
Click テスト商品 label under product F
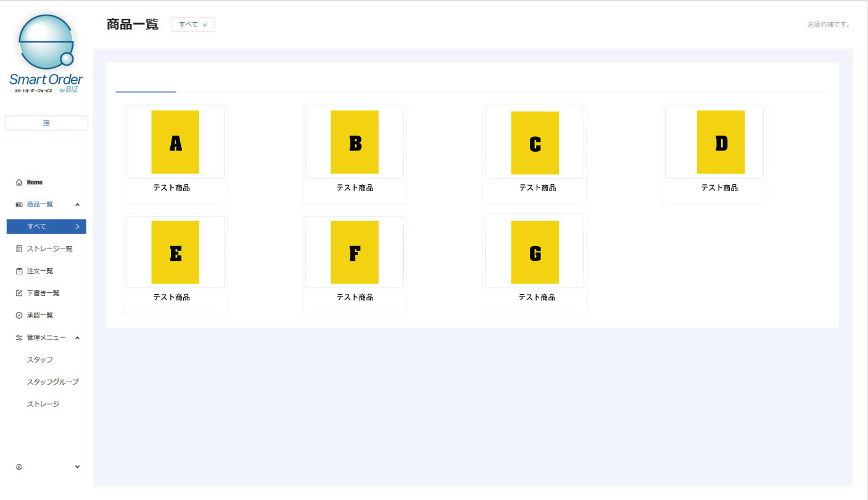click(x=355, y=298)
